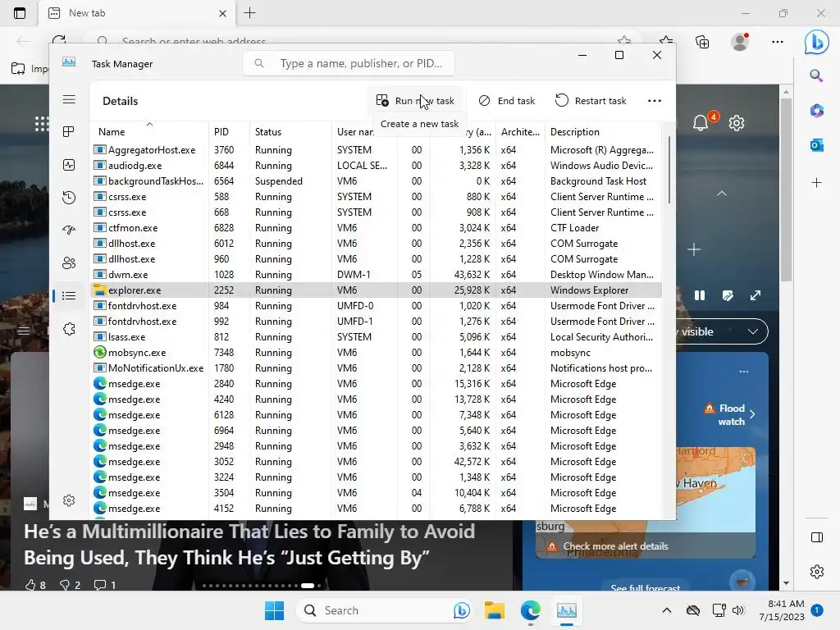Click Restart task button
The width and height of the screenshot is (840, 630).
(591, 101)
